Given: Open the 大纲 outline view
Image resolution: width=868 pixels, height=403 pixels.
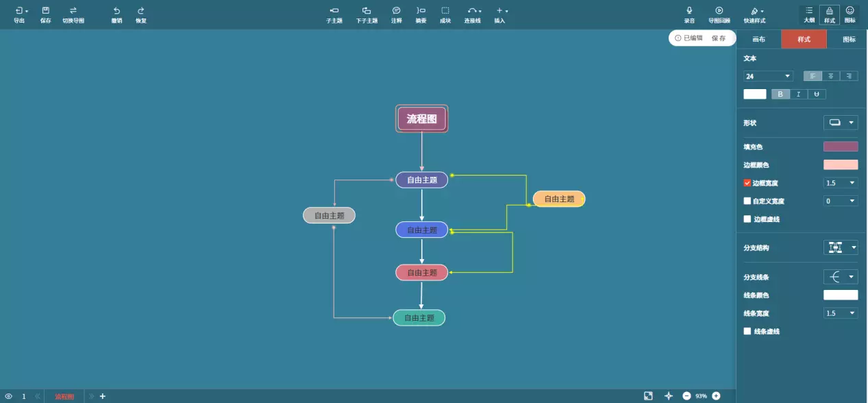Looking at the screenshot, I should (809, 11).
